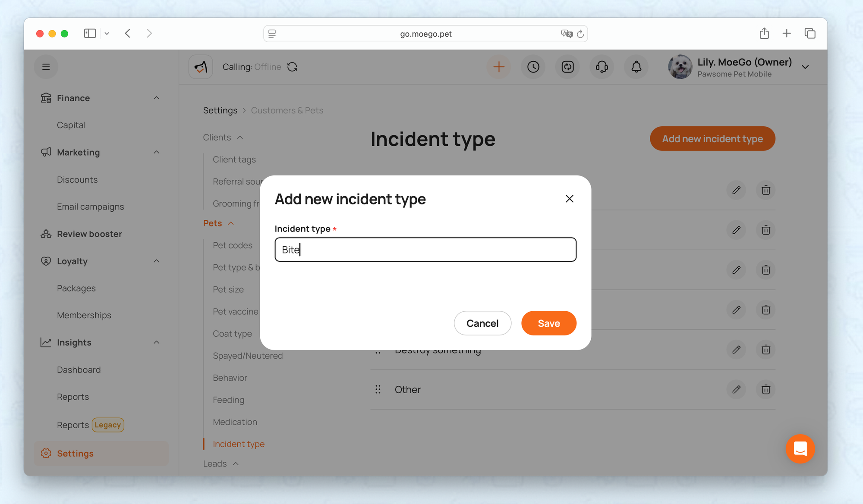
Task: Collapse the Finance section chevron
Action: 157,98
